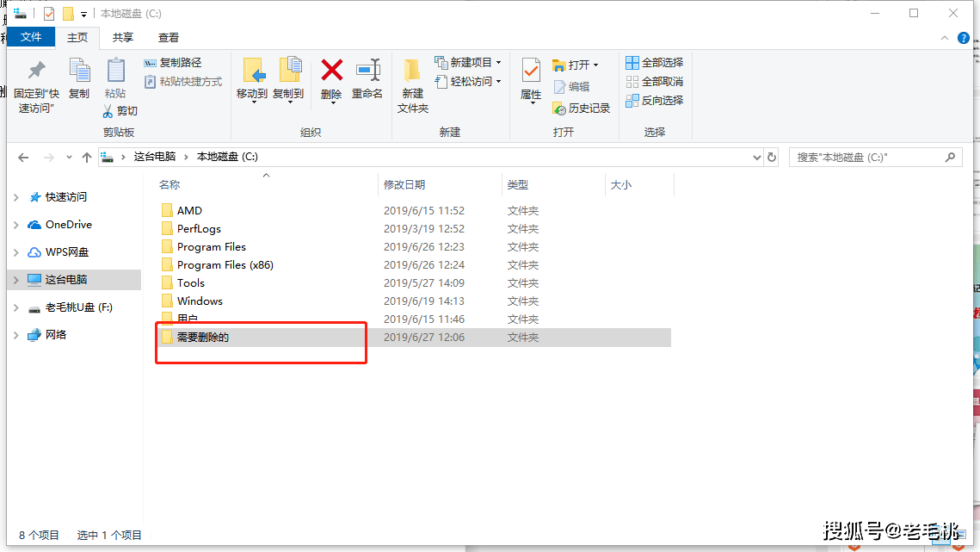Open Move to (移动到) menu
The height and width of the screenshot is (552, 980).
coord(252,79)
